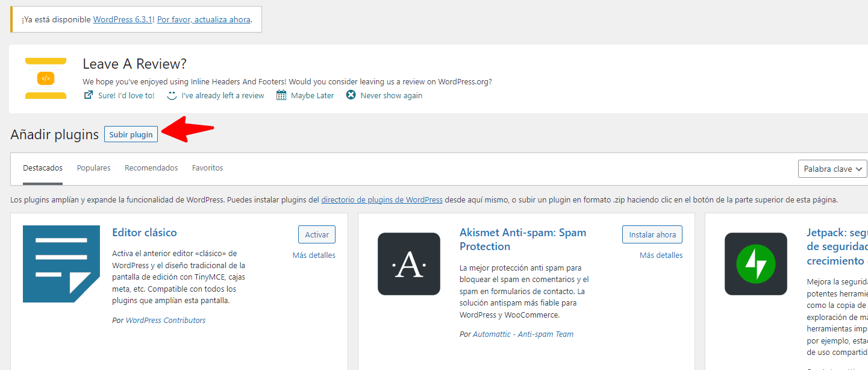Image resolution: width=868 pixels, height=370 pixels.
Task: Open the Akismet Anti-spam: Spam Protection title
Action: coord(523,239)
